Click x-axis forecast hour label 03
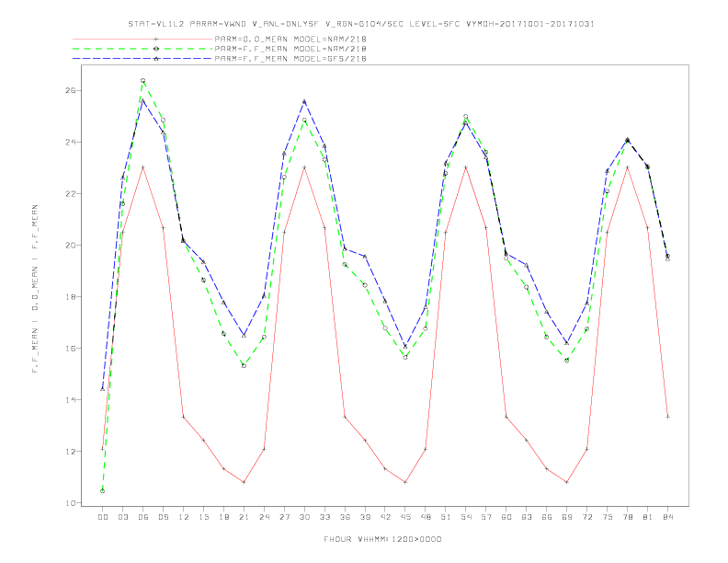The image size is (728, 563). [x=122, y=517]
